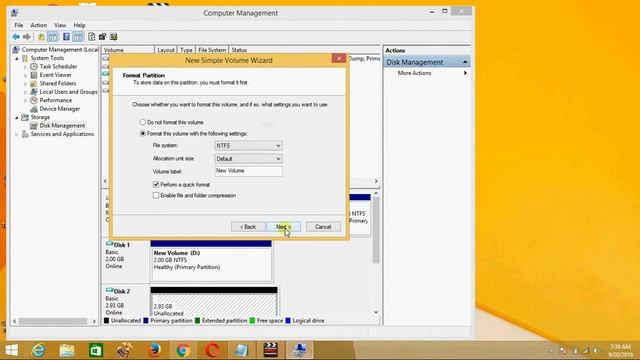Launch Internet Explorer from taskbar
640x360 pixels.
(39, 350)
